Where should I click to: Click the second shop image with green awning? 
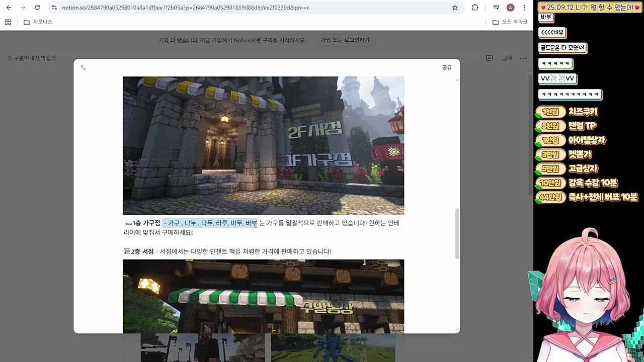click(x=263, y=296)
